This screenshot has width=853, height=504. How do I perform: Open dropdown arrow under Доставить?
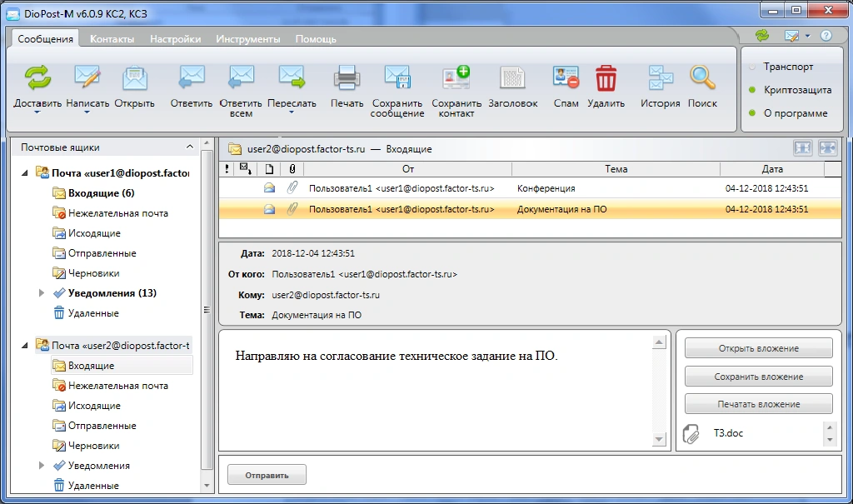(37, 112)
